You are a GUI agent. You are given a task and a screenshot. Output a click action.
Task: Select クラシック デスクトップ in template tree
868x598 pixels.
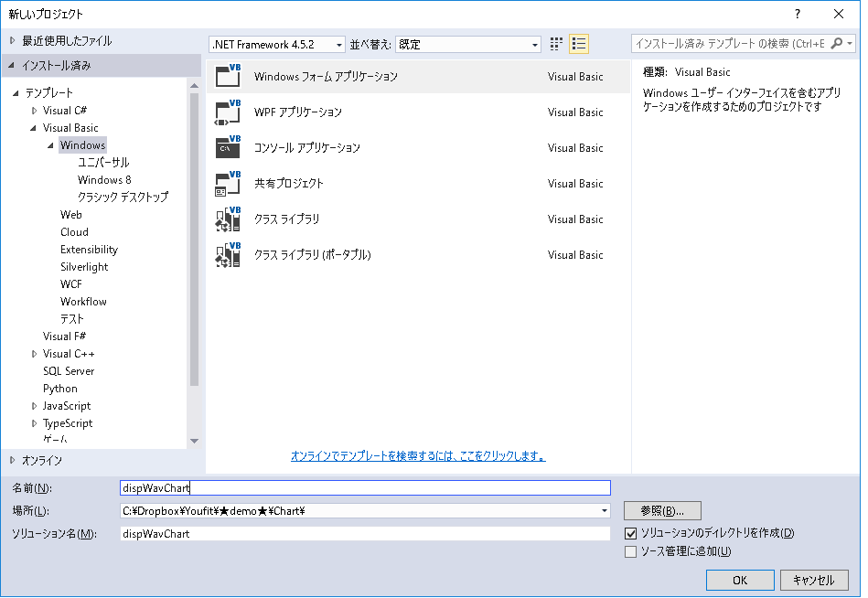[x=123, y=197]
